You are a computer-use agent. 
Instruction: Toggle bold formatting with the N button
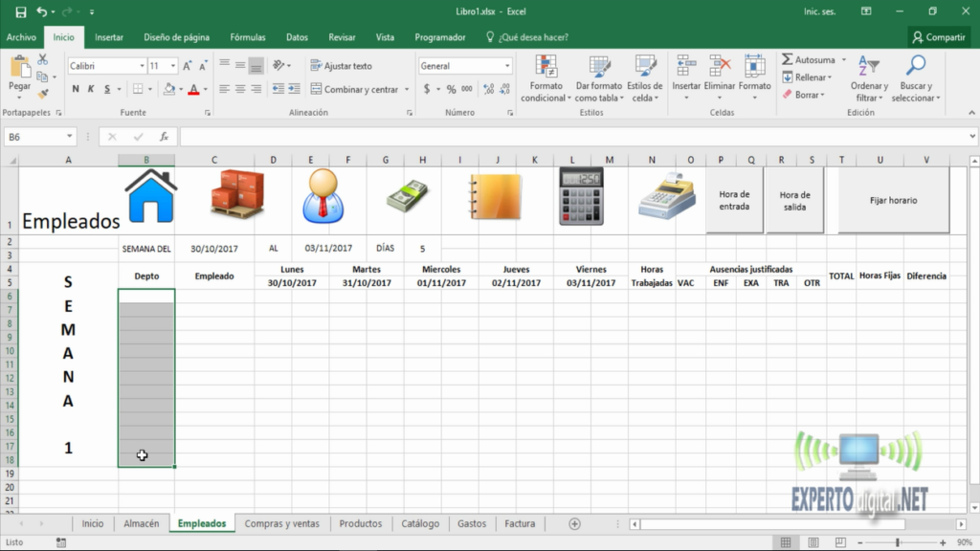(x=75, y=88)
